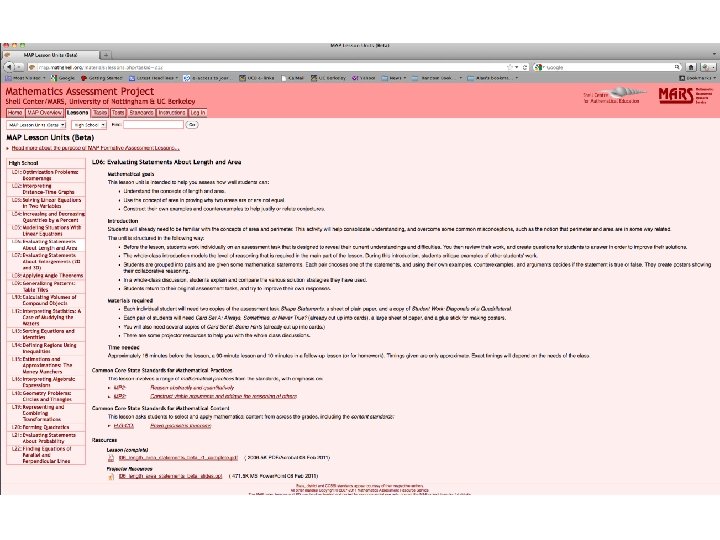Open the Log In tab
Screen dimensions: 720x540
pos(198,112)
